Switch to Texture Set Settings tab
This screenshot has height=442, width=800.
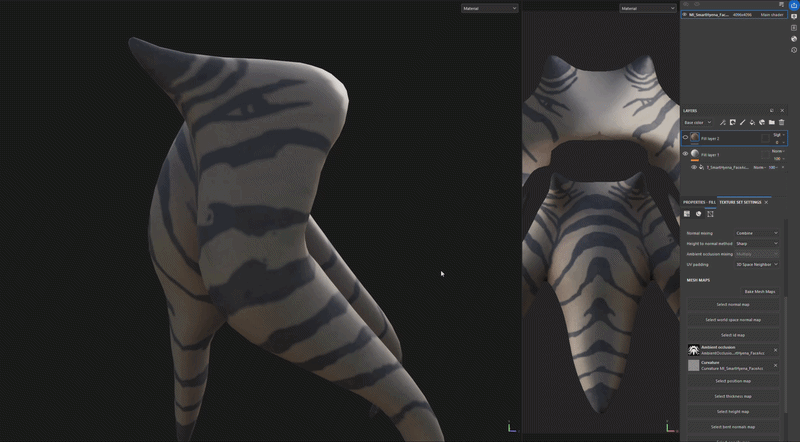click(x=740, y=202)
